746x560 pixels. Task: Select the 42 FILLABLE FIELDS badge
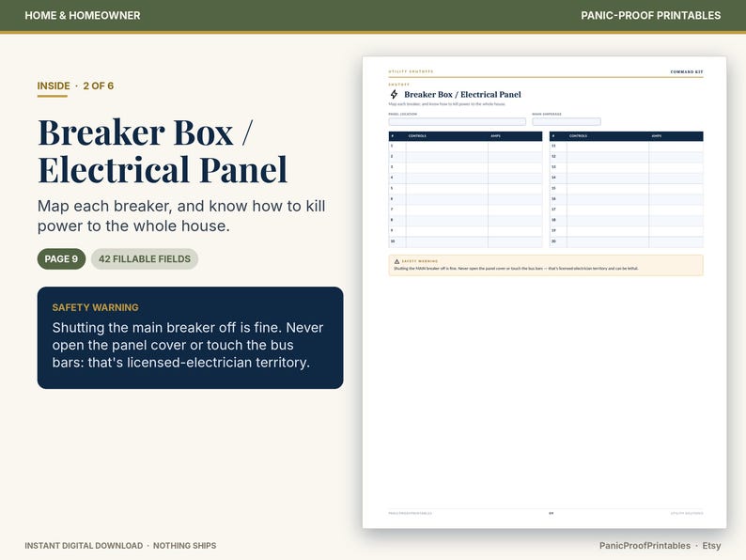tap(145, 258)
